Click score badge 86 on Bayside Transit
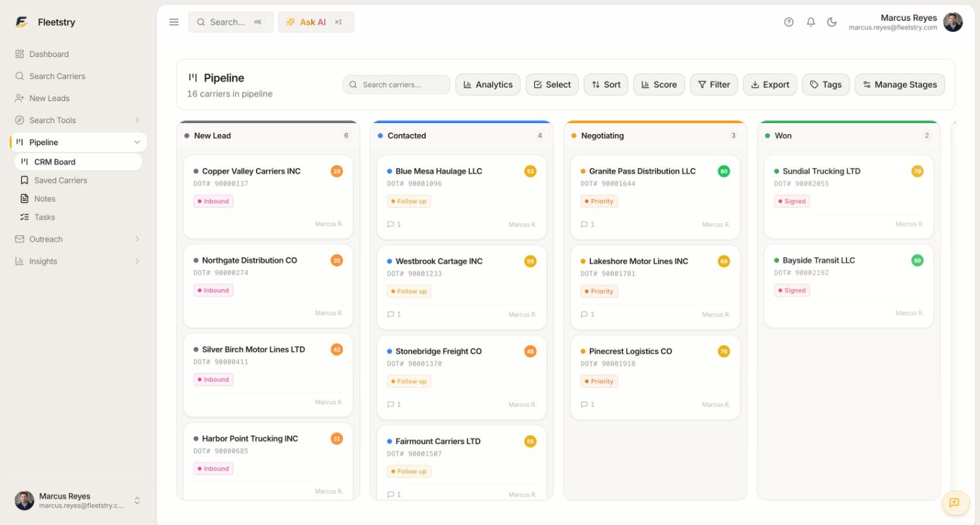The height and width of the screenshot is (525, 980). pyautogui.click(x=917, y=261)
